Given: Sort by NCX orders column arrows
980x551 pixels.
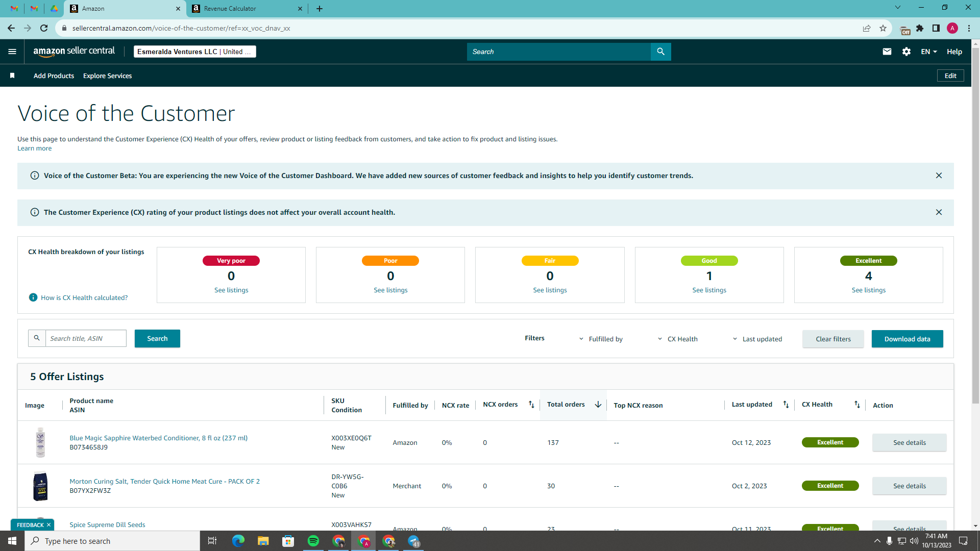Looking at the screenshot, I should pos(531,405).
